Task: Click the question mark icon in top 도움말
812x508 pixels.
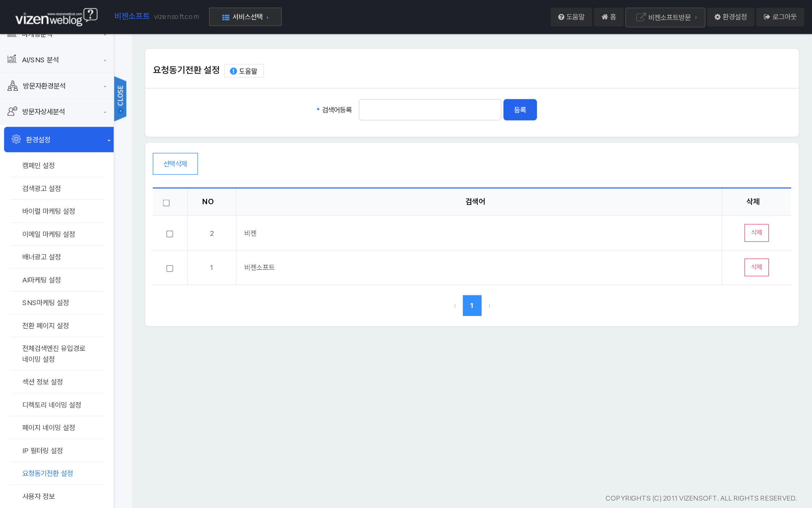Action: tap(561, 17)
